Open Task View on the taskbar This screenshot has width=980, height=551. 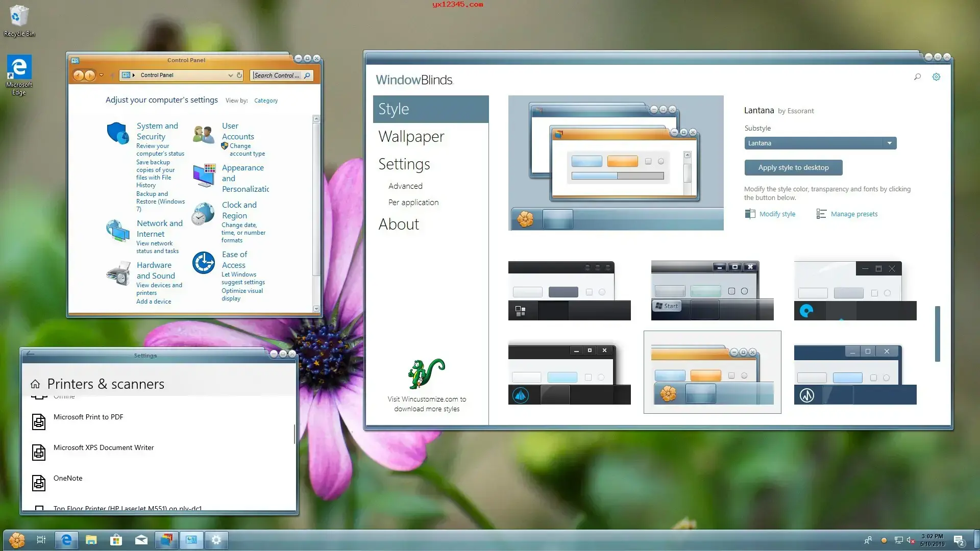click(41, 540)
